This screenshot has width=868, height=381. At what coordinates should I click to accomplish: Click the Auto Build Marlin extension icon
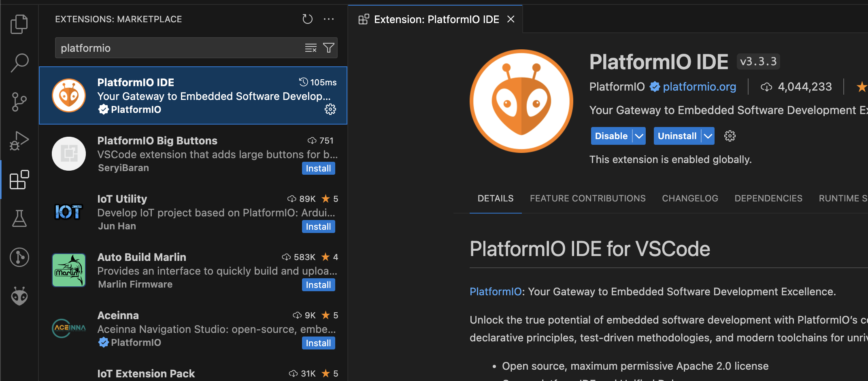(69, 270)
